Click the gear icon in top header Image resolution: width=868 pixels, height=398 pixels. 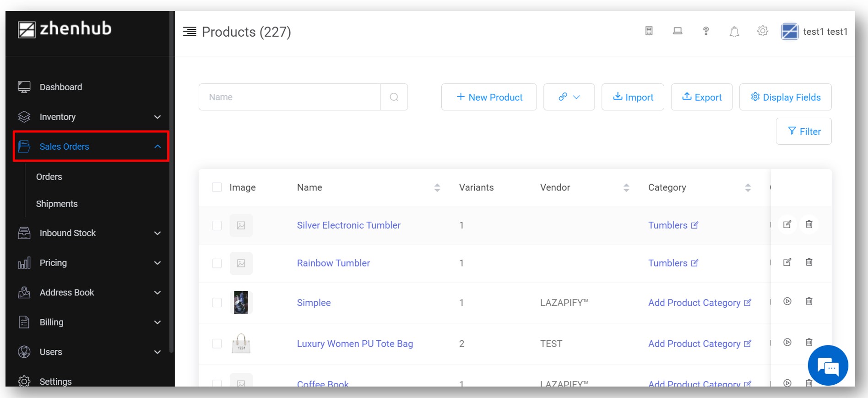(x=763, y=31)
